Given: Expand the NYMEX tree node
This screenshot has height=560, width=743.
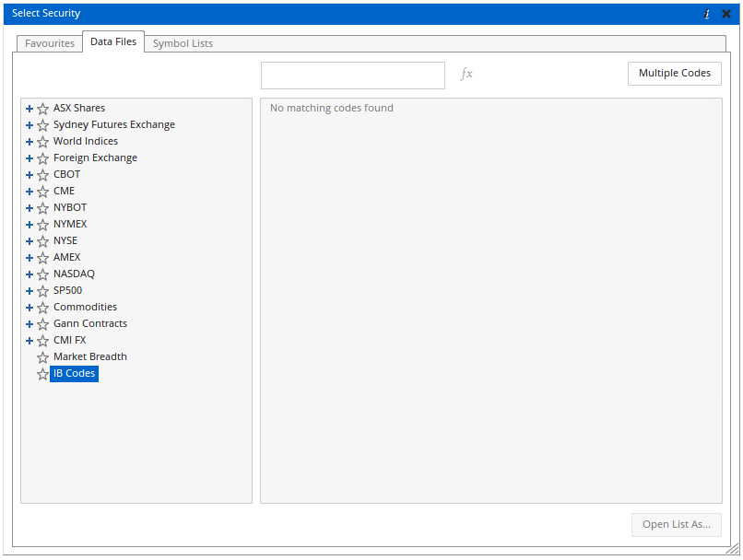Looking at the screenshot, I should 29,225.
